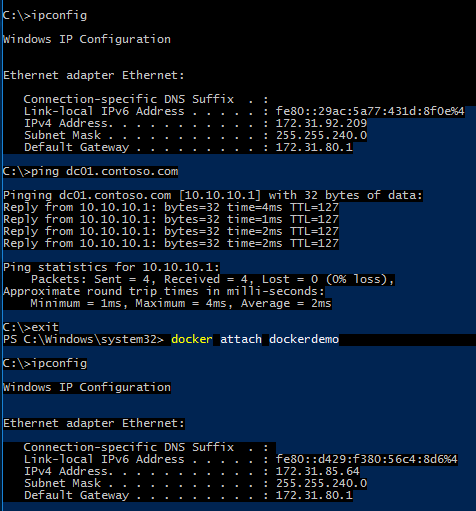Image resolution: width=476 pixels, height=511 pixels.
Task: Click the Ping statistics for 10.10.10.1 line
Action: [111, 267]
